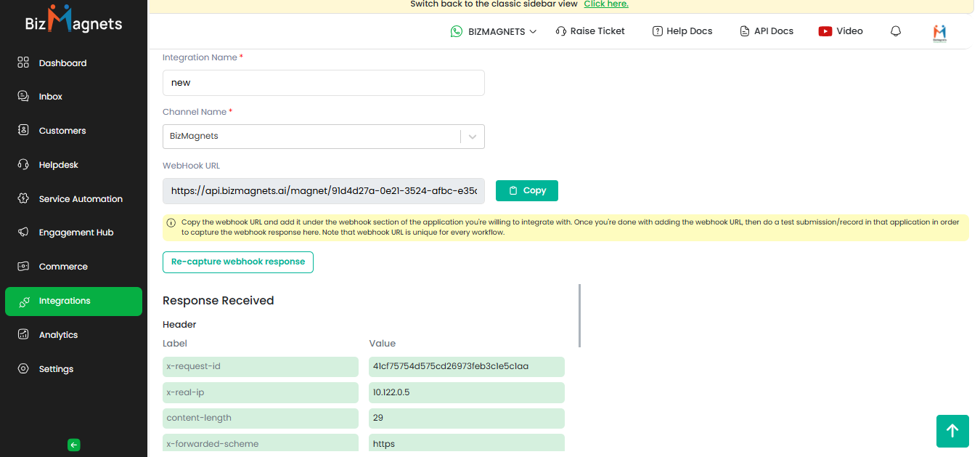Click the Integration Name input field
Image resolution: width=980 pixels, height=457 pixels.
tap(323, 83)
